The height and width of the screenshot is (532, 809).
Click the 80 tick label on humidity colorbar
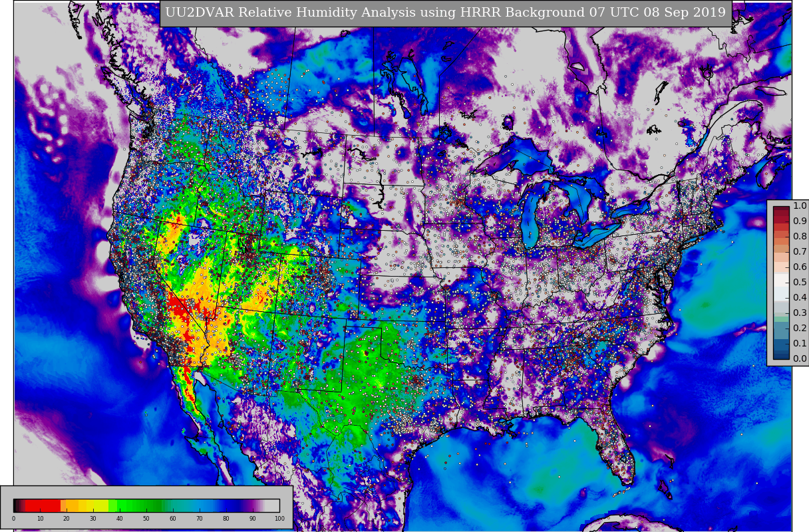(x=226, y=519)
